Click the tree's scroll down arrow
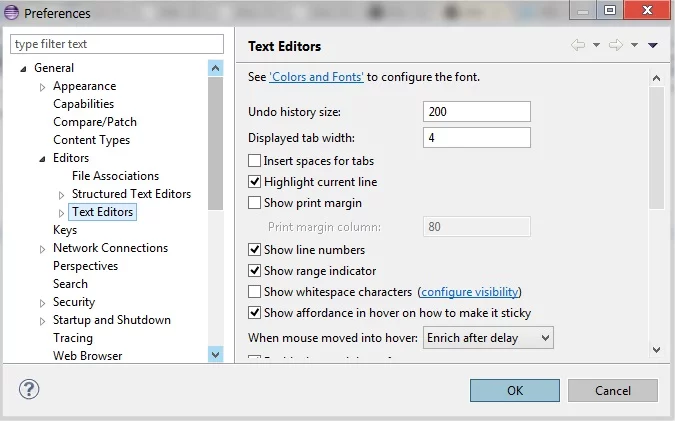Viewport: 675px width, 421px height. click(x=215, y=353)
